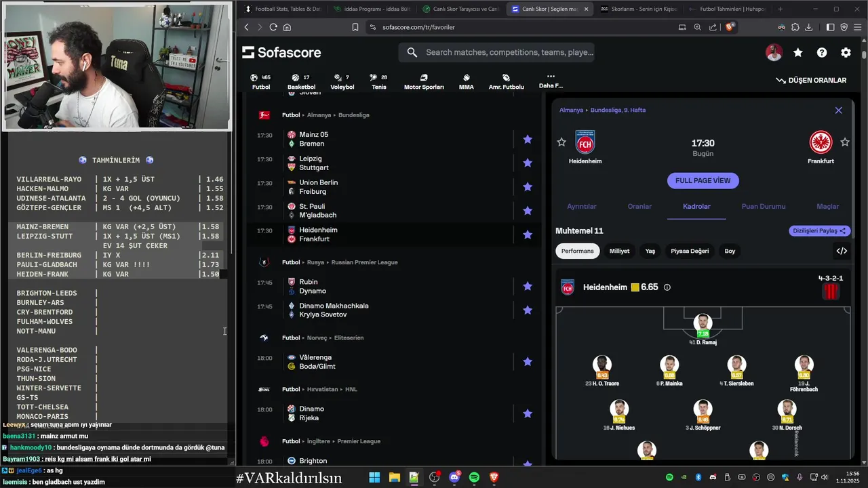The image size is (868, 488).
Task: Open a new browser tab
Action: pyautogui.click(x=780, y=9)
